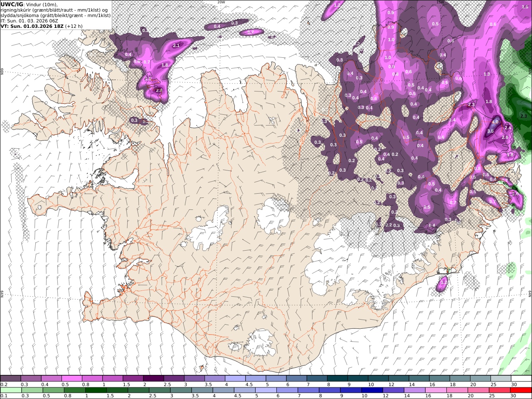
Task: Select the bottom-row legend swatch between 3 and 3.5
Action: tap(181, 390)
